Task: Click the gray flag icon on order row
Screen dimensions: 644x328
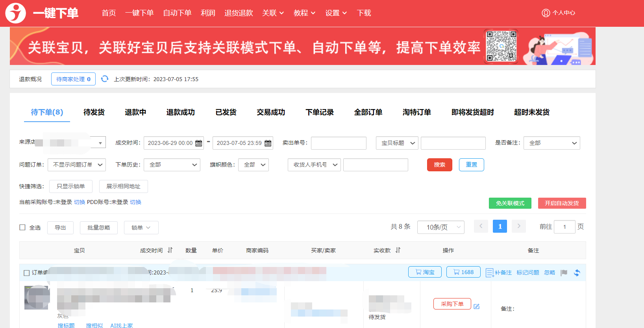Action: [x=564, y=272]
